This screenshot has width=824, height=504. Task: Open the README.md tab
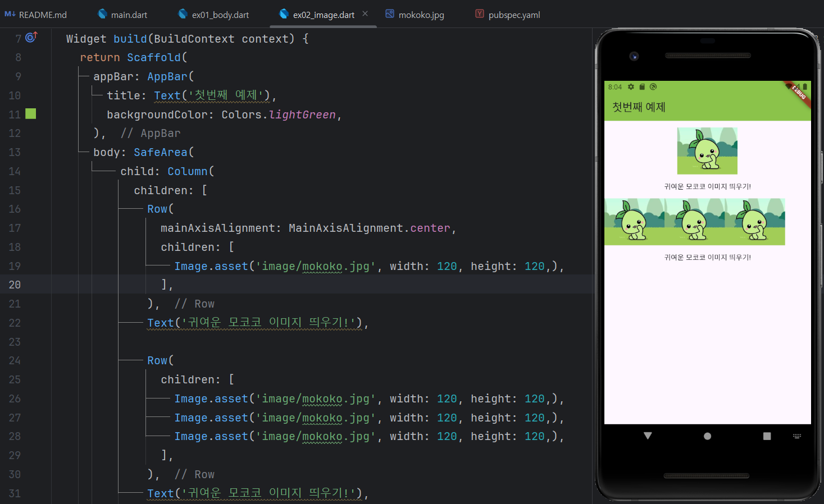[x=35, y=15]
